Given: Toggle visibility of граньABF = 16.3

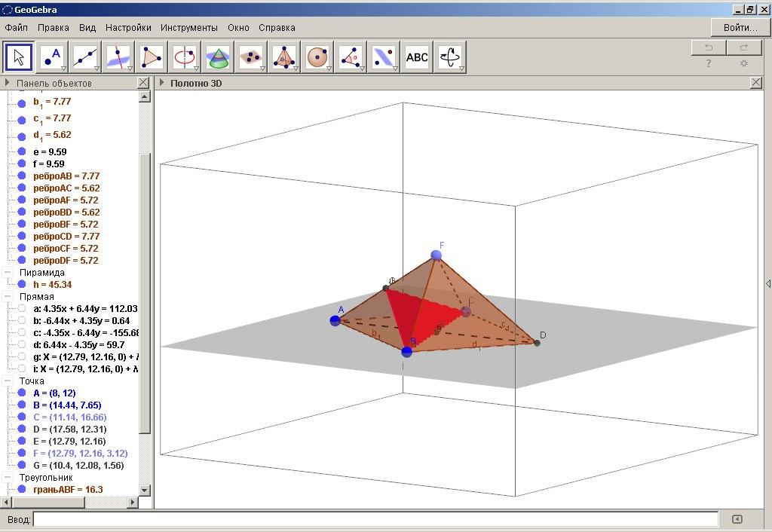Looking at the screenshot, I should click(22, 489).
